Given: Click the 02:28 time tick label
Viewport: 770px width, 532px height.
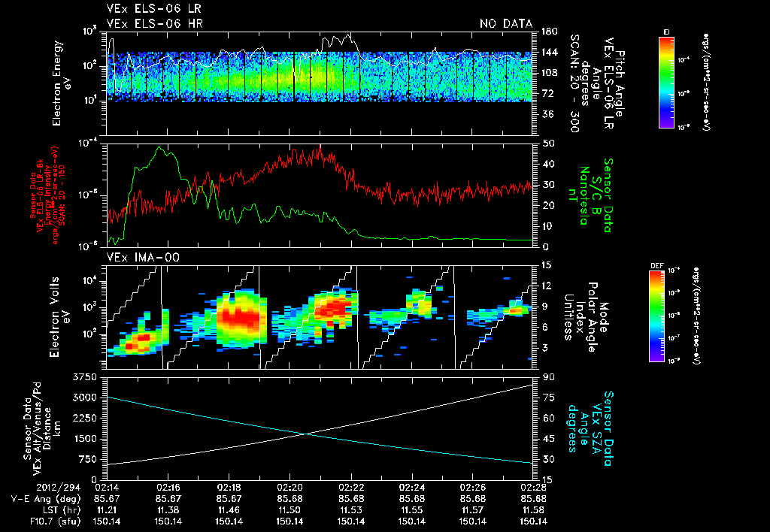Looking at the screenshot, I should (x=533, y=488).
